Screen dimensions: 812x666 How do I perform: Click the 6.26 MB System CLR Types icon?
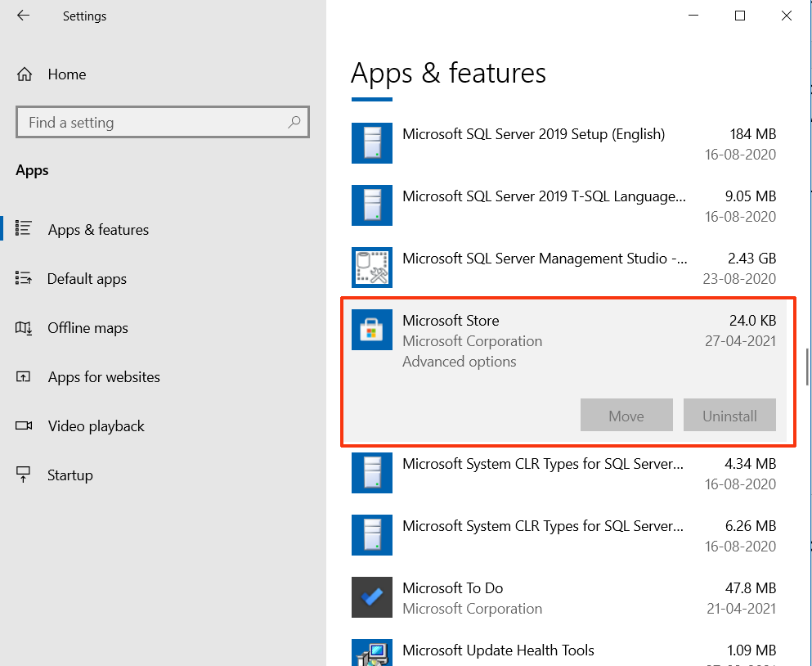pyautogui.click(x=372, y=535)
